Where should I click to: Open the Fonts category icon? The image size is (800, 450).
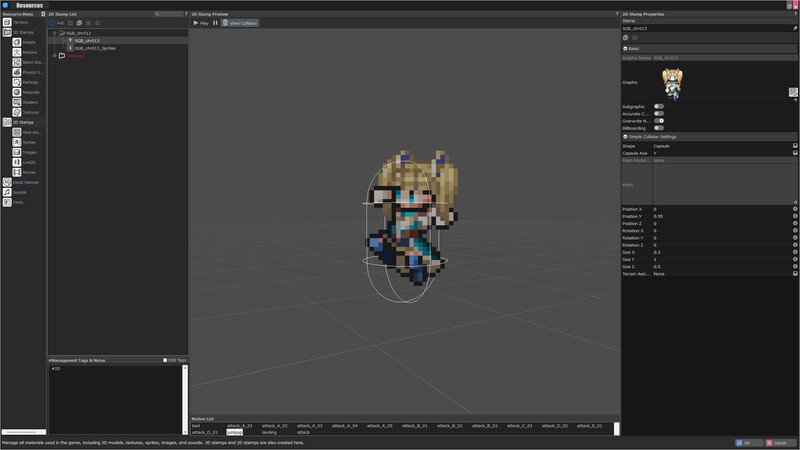click(7, 202)
